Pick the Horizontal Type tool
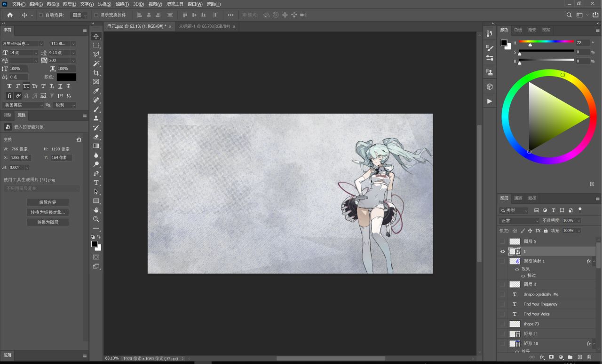 point(96,183)
